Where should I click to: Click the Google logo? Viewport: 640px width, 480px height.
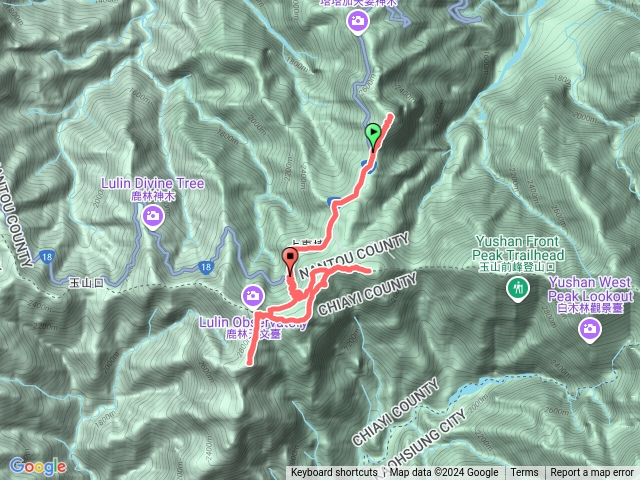[x=38, y=466]
